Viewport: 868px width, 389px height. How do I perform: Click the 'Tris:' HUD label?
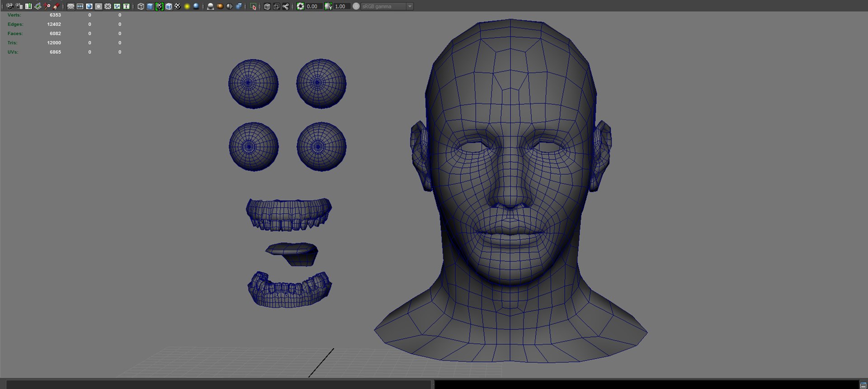point(12,43)
